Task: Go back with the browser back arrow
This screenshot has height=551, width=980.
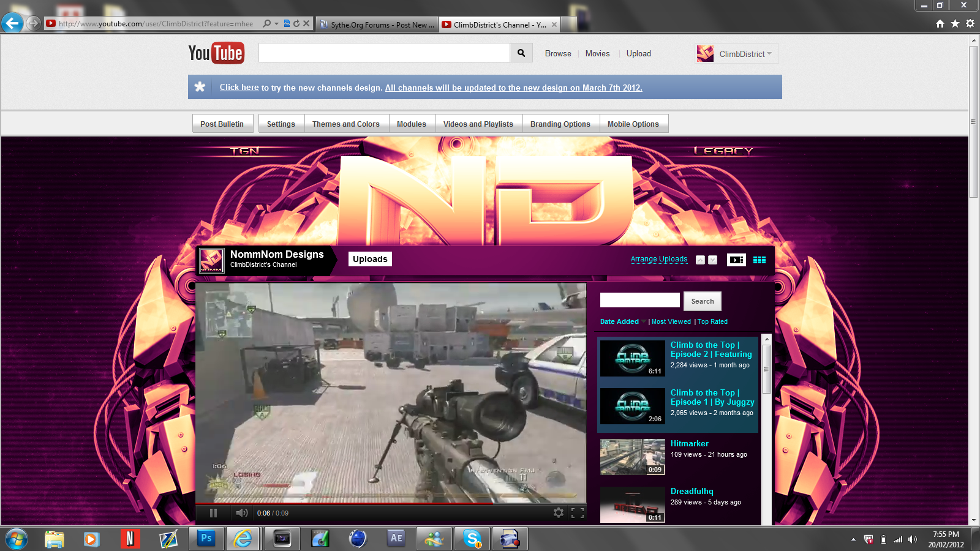Action: click(12, 23)
